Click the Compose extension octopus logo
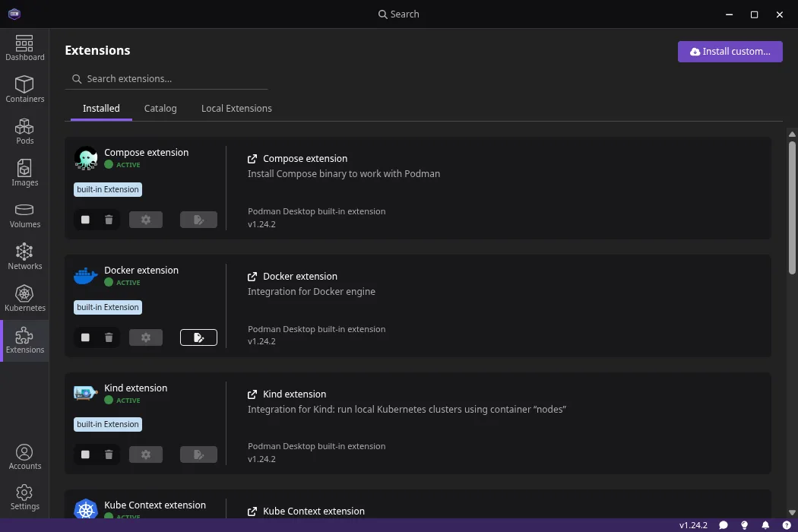Image resolution: width=798 pixels, height=532 pixels. click(x=86, y=158)
